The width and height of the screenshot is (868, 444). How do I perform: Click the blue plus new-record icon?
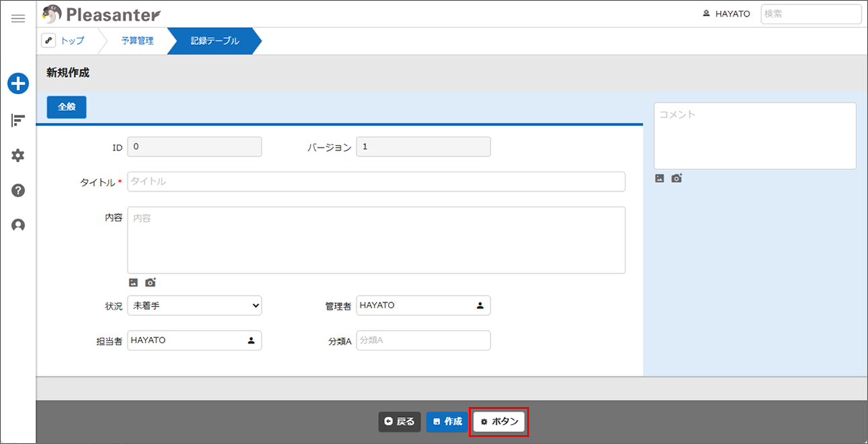[x=18, y=83]
